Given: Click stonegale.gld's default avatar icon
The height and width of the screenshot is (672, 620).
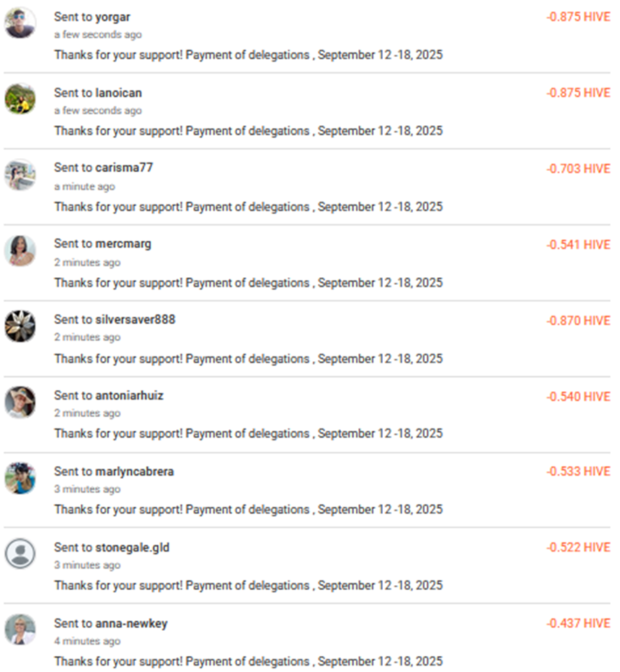Looking at the screenshot, I should (x=20, y=553).
